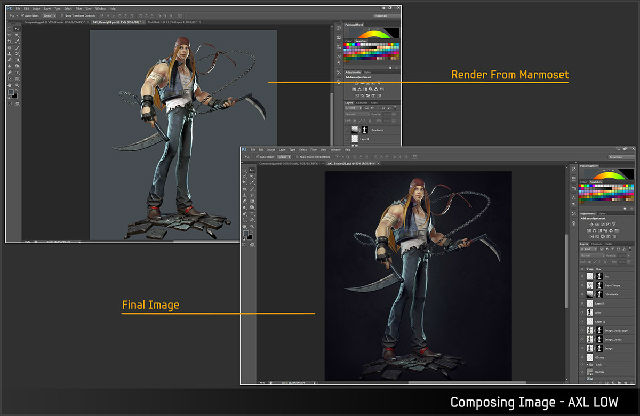Click Layer 1 thumbnail in Final Image layers panel
The height and width of the screenshot is (416, 640).
pos(590,303)
